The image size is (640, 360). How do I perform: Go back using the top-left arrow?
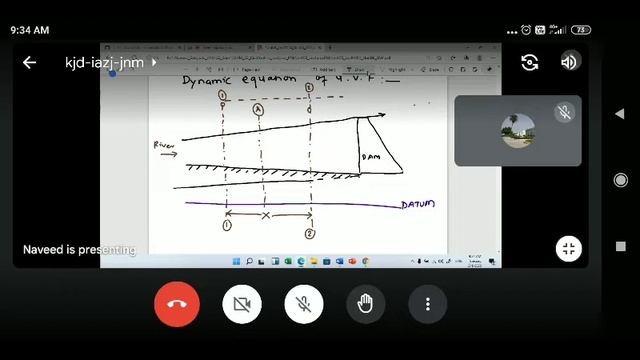pos(29,62)
